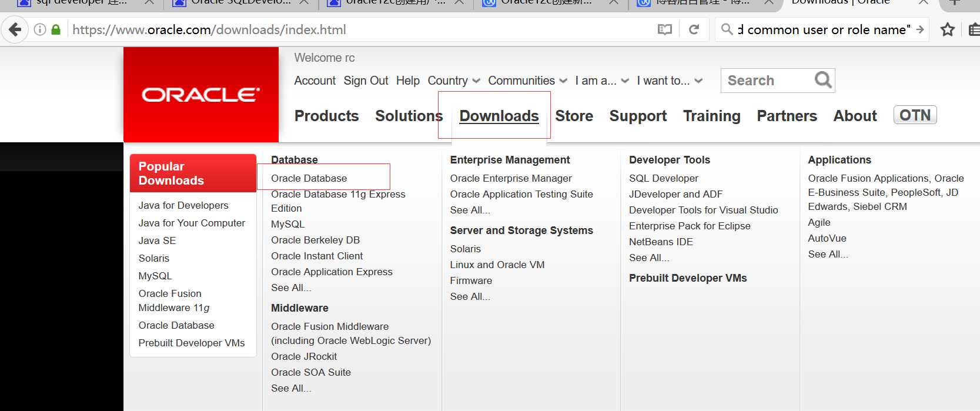The width and height of the screenshot is (980, 411).
Task: Click the 'common user or role name' search field
Action: 824,29
